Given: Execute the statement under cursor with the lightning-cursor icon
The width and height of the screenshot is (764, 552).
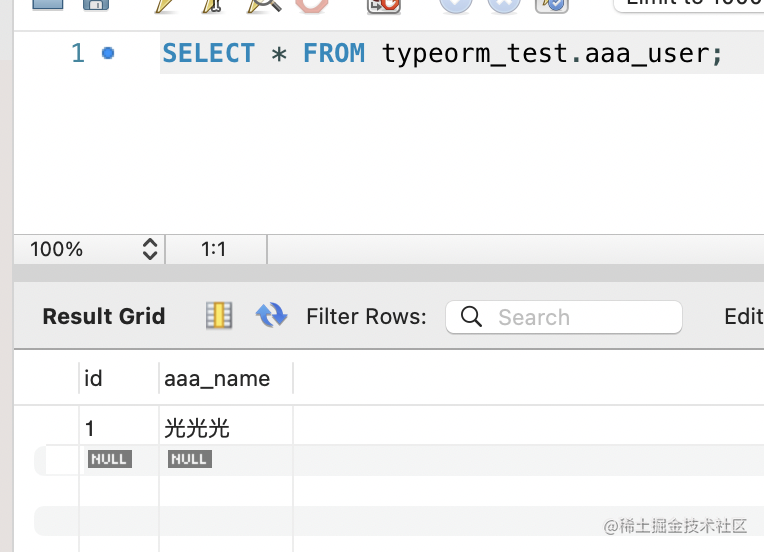Looking at the screenshot, I should tap(213, 4).
